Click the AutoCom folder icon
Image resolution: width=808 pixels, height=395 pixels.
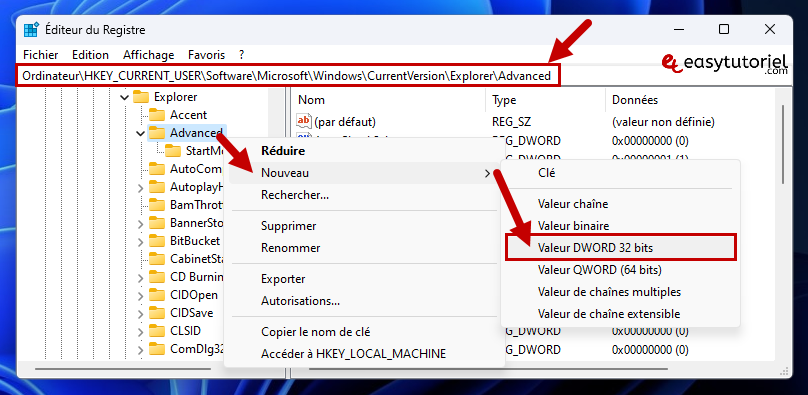tap(156, 169)
